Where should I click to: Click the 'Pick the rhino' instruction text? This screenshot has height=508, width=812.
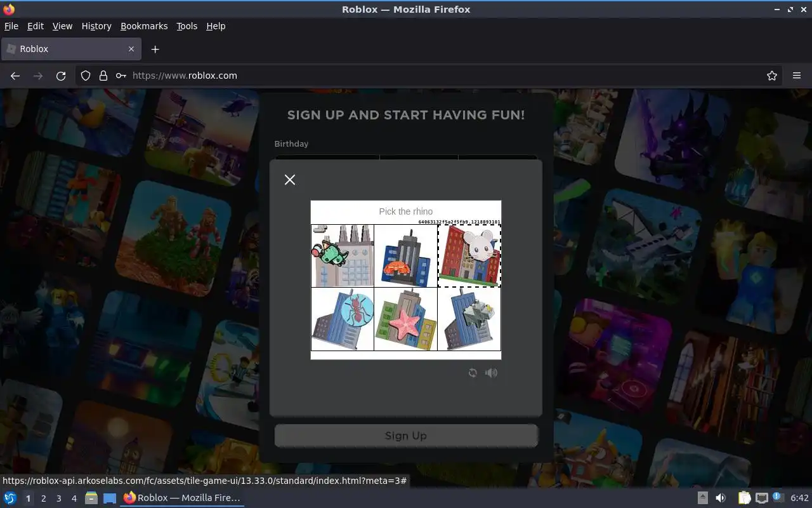pyautogui.click(x=406, y=211)
